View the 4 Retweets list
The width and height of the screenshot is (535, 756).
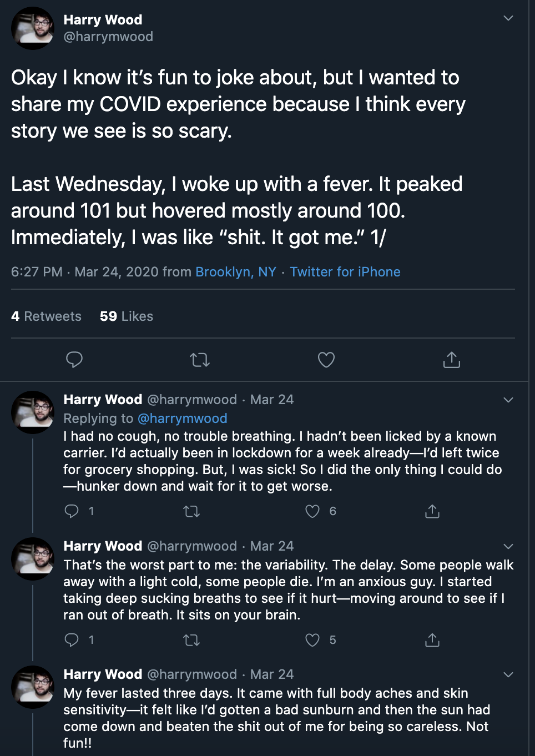47,316
